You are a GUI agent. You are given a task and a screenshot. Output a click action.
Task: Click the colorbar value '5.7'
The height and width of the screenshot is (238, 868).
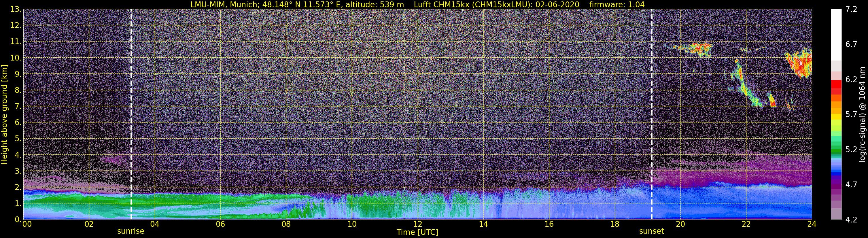[851, 115]
